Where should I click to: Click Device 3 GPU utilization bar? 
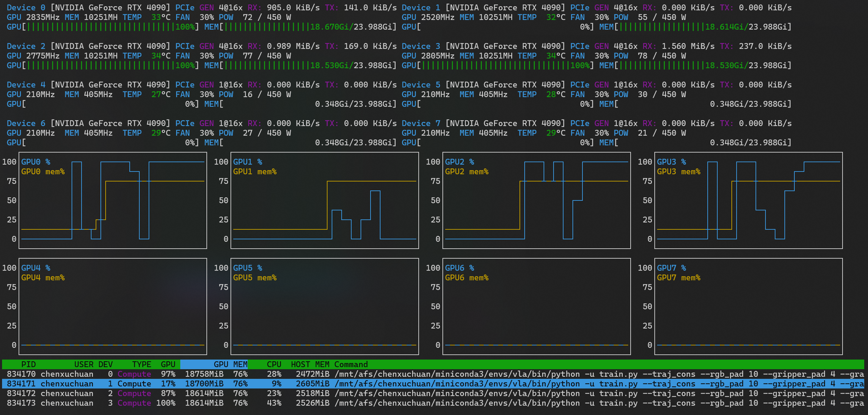click(505, 65)
